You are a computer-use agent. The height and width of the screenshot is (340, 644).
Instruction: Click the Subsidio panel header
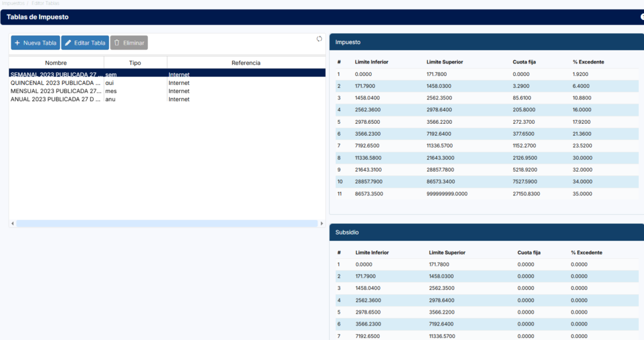tap(486, 232)
